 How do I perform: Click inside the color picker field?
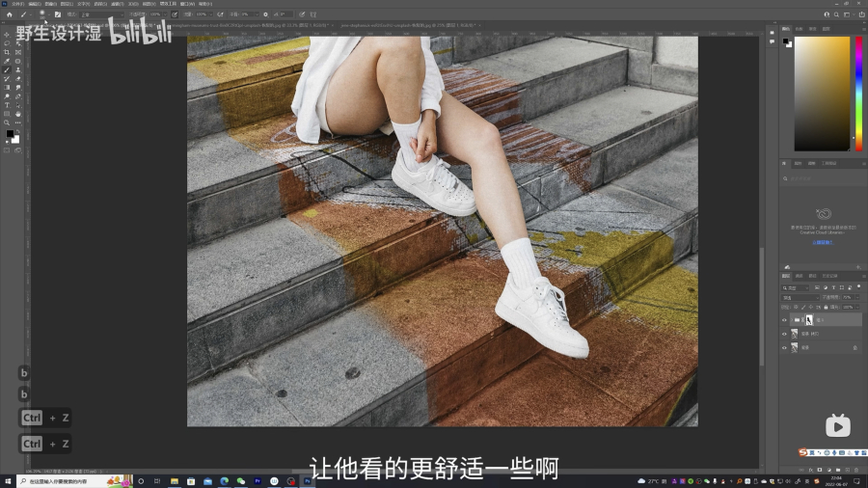coord(822,94)
